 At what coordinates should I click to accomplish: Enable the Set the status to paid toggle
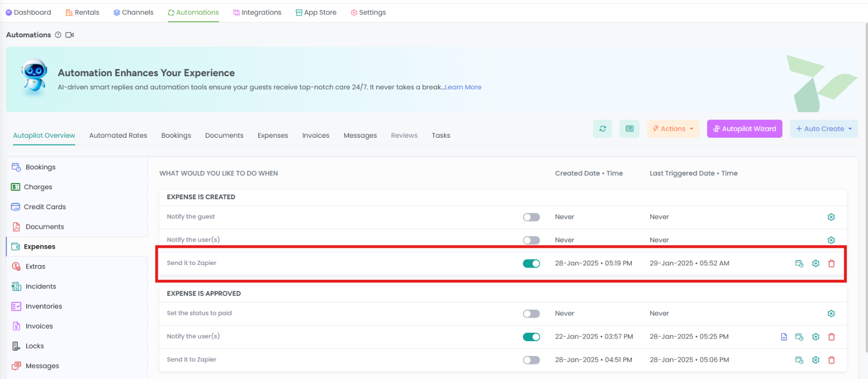coord(531,314)
